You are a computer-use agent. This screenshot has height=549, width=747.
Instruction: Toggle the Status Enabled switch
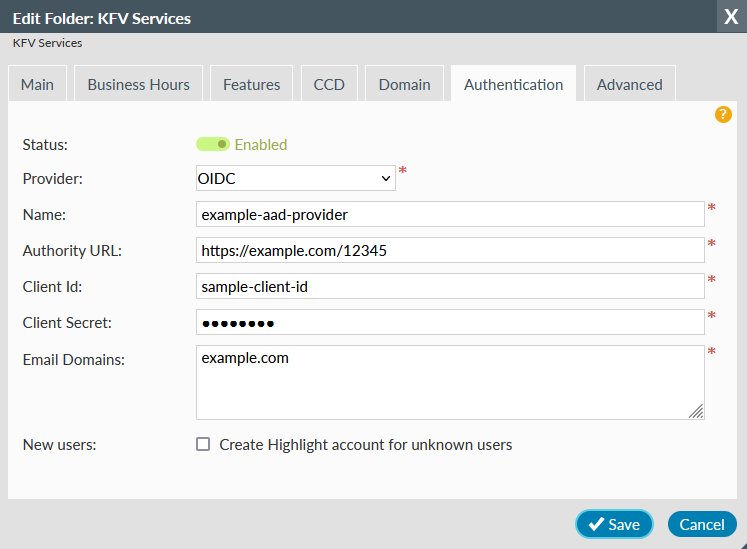click(x=213, y=144)
